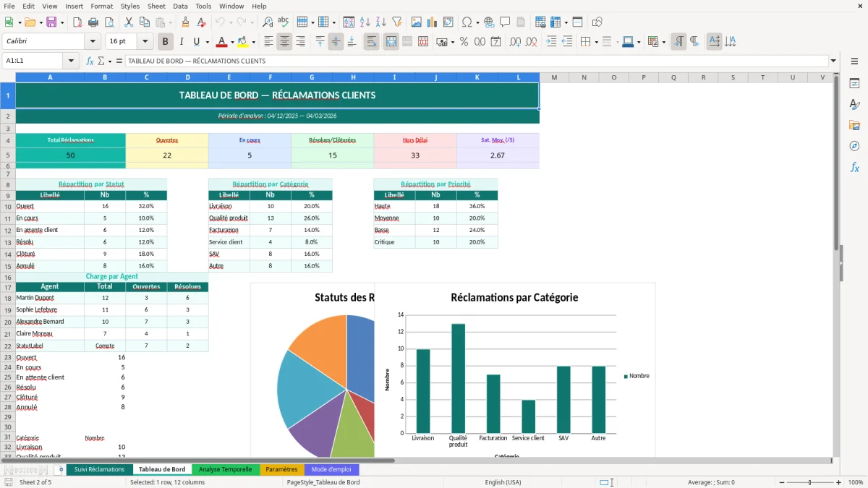
Task: Click the Select Function sum button
Action: click(101, 61)
